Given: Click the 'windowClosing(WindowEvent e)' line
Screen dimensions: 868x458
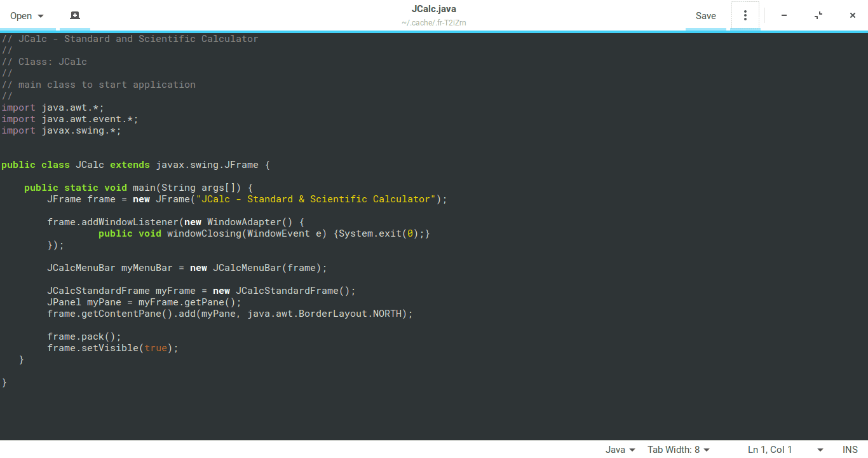Looking at the screenshot, I should point(264,233).
